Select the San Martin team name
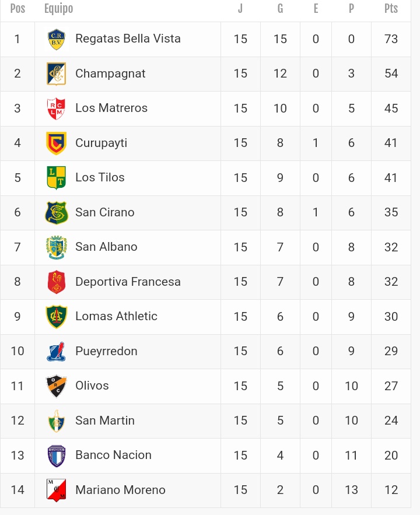Screen dimensions: 420x515 coord(105,421)
